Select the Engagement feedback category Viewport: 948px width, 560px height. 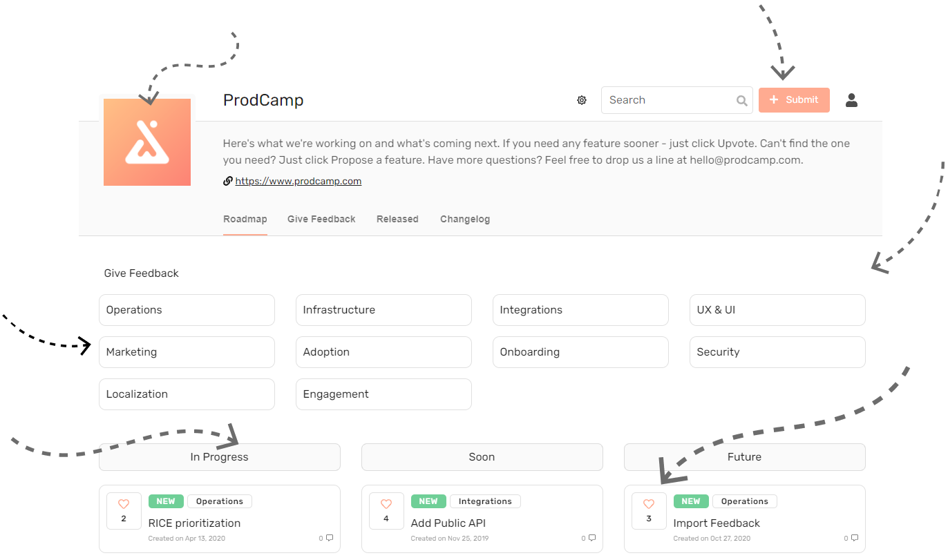[x=383, y=394]
